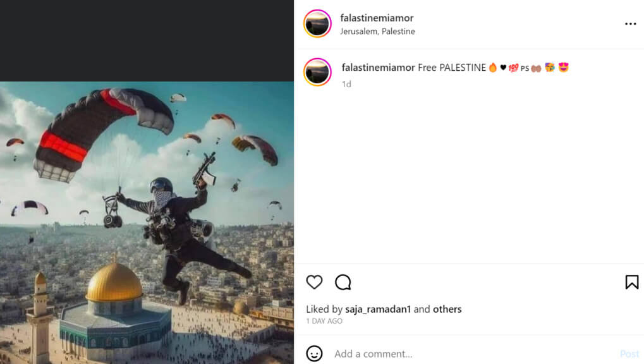Click the fire emoji in the caption
The height and width of the screenshot is (364, 644).
(493, 68)
